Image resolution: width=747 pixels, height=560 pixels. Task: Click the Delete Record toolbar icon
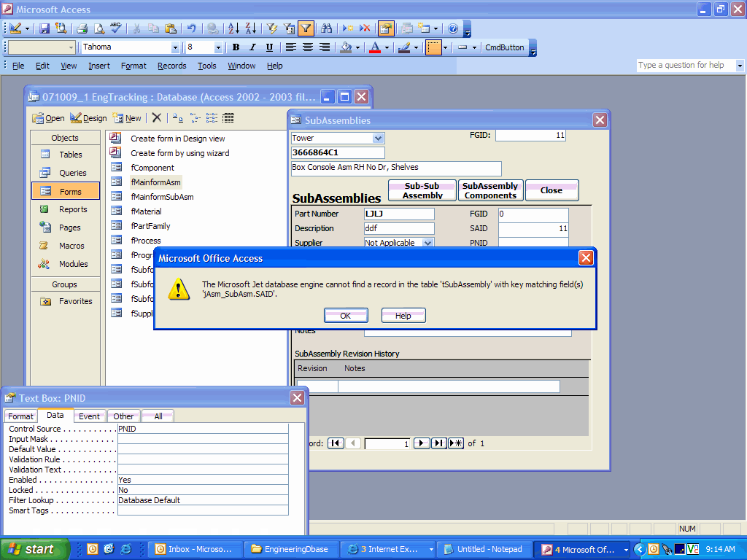[365, 28]
